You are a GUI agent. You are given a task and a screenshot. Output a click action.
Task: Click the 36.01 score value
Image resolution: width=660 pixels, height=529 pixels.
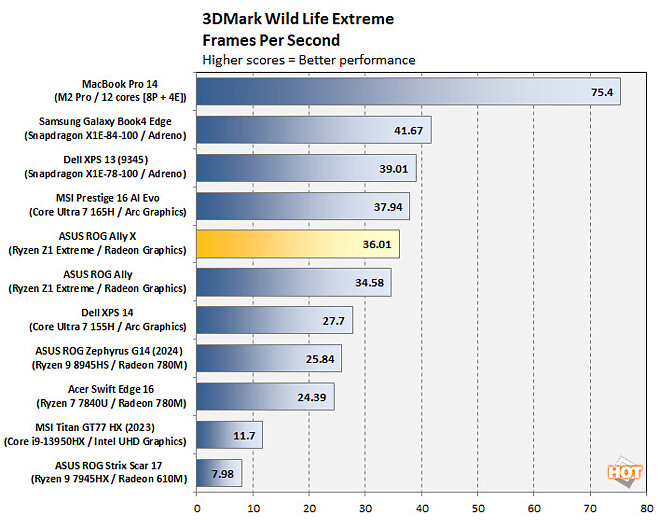click(x=377, y=245)
